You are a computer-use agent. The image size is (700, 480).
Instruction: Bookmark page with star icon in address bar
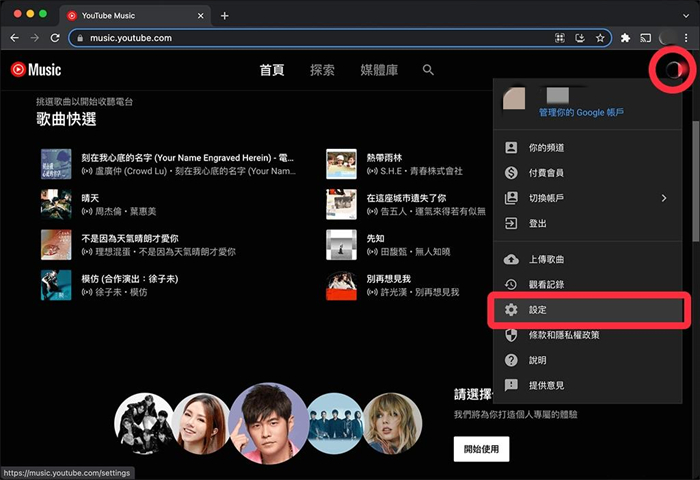click(600, 38)
